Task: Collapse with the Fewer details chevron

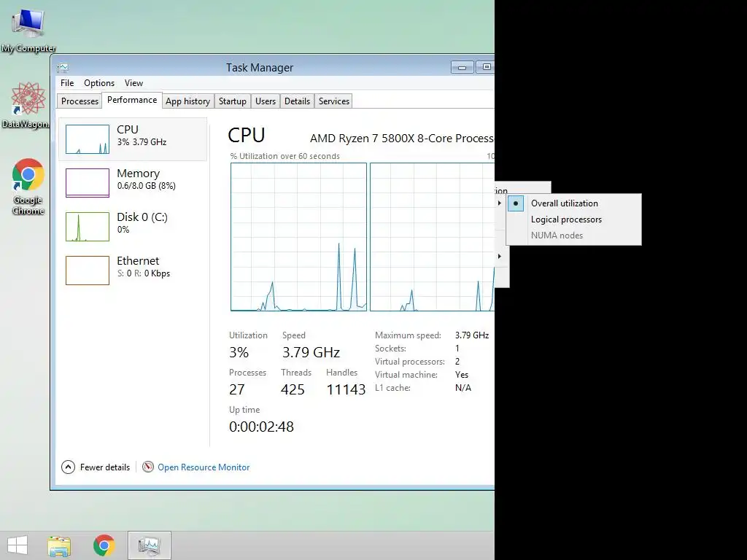Action: pos(68,467)
